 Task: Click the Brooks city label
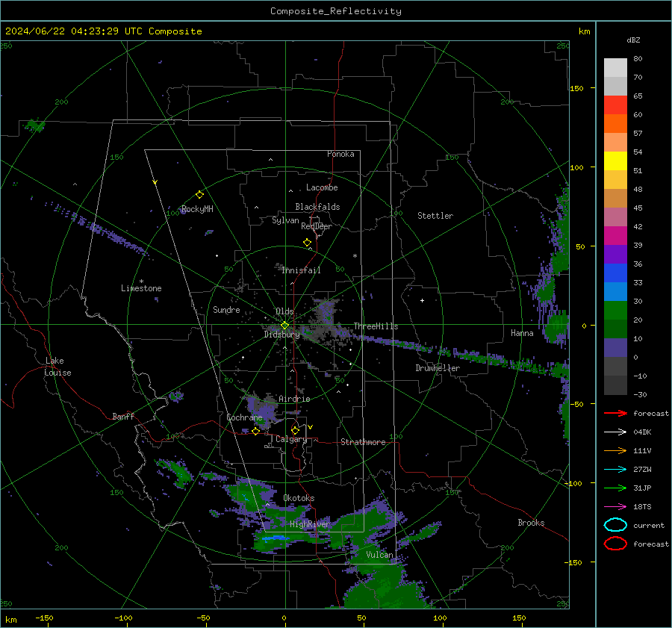531,523
